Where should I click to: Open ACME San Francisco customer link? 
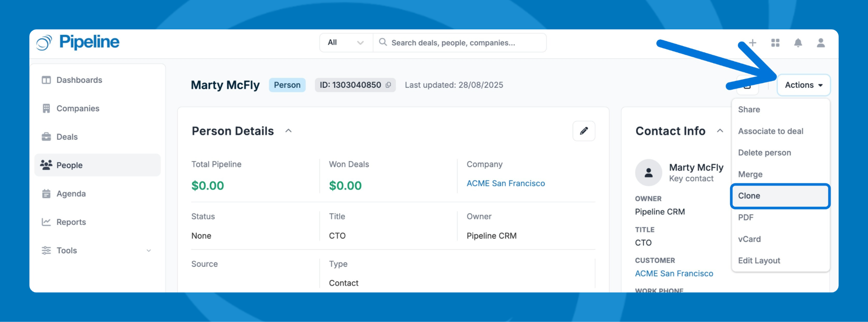(674, 274)
